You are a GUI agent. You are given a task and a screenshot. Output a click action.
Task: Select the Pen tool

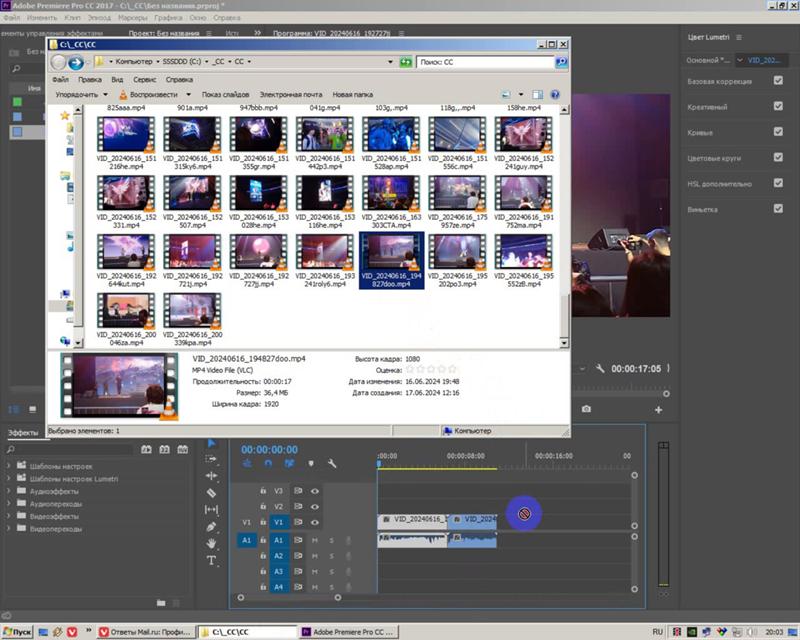coord(211,527)
